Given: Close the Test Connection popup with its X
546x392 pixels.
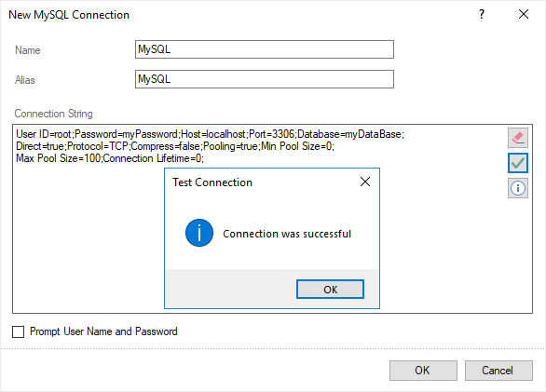Looking at the screenshot, I should pyautogui.click(x=365, y=182).
